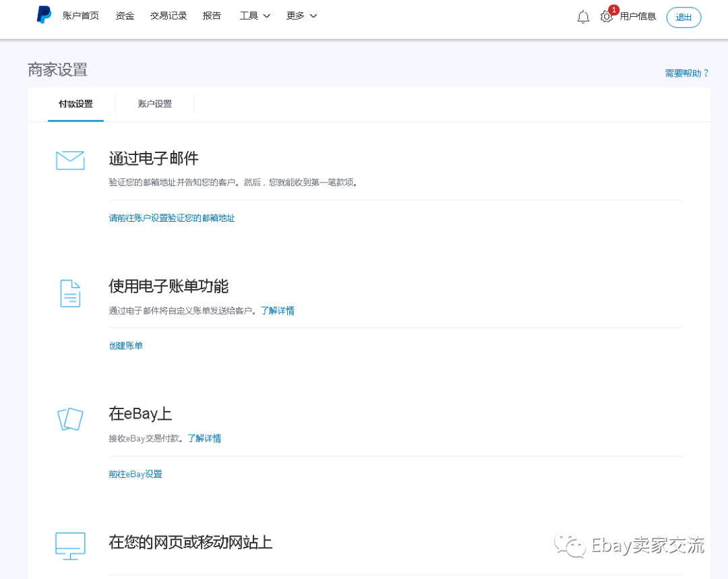Click the 通过电子邮件 heading
The width and height of the screenshot is (728, 579).
[x=154, y=158]
